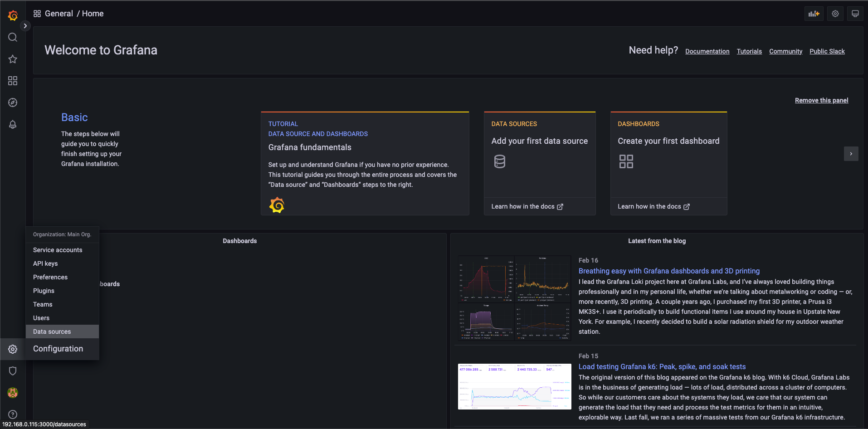Open the Documentation link

click(707, 51)
